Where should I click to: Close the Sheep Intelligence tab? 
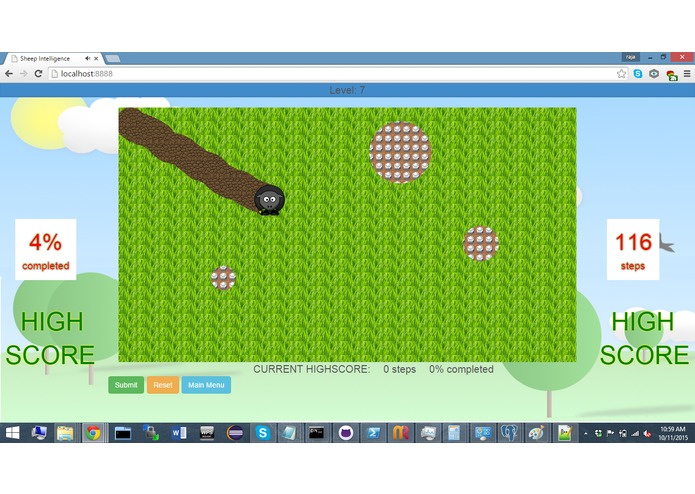96,58
